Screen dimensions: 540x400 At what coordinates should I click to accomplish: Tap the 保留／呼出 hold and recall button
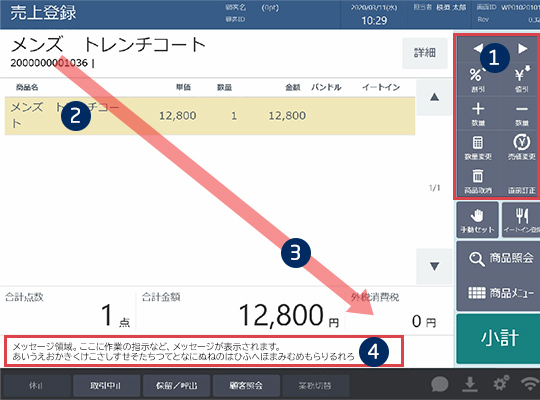click(x=176, y=386)
